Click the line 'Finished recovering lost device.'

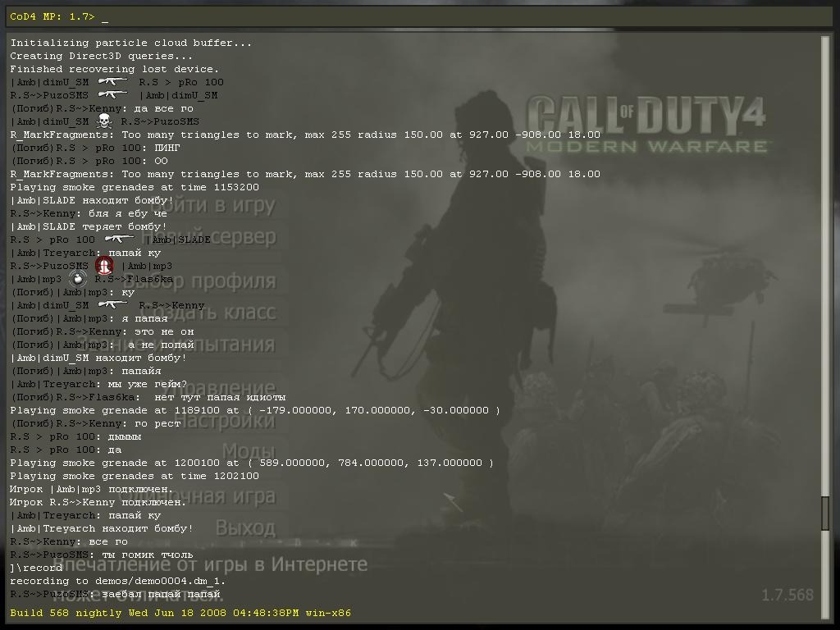tap(115, 69)
